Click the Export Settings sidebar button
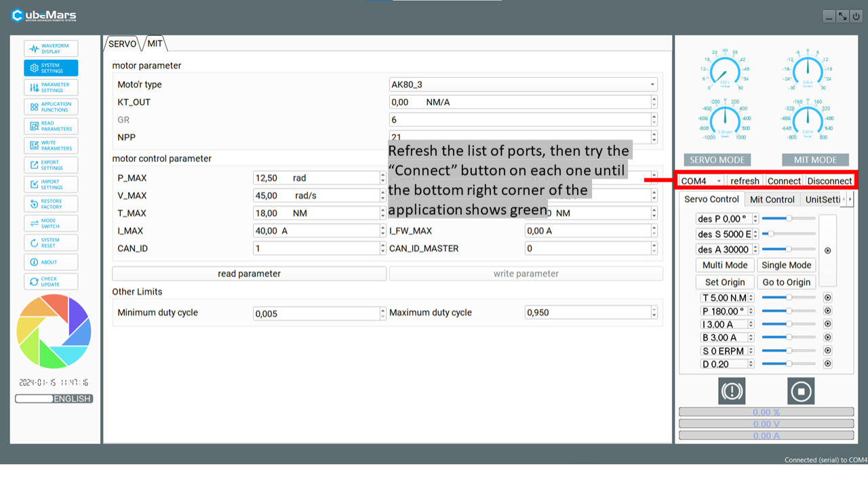This screenshot has height=488, width=868. coord(51,165)
